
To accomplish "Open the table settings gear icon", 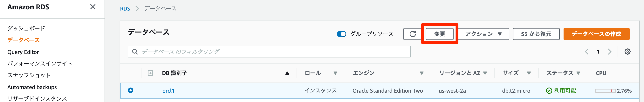I will 627,52.
